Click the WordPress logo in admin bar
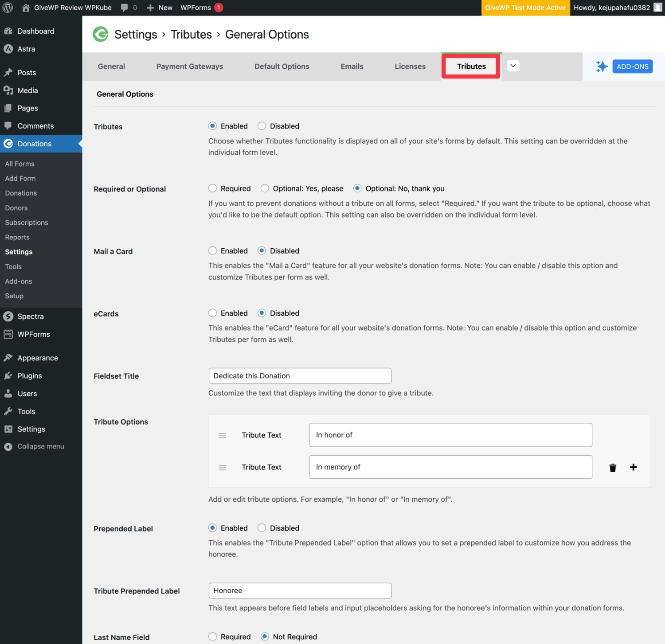665x644 pixels. (x=8, y=8)
